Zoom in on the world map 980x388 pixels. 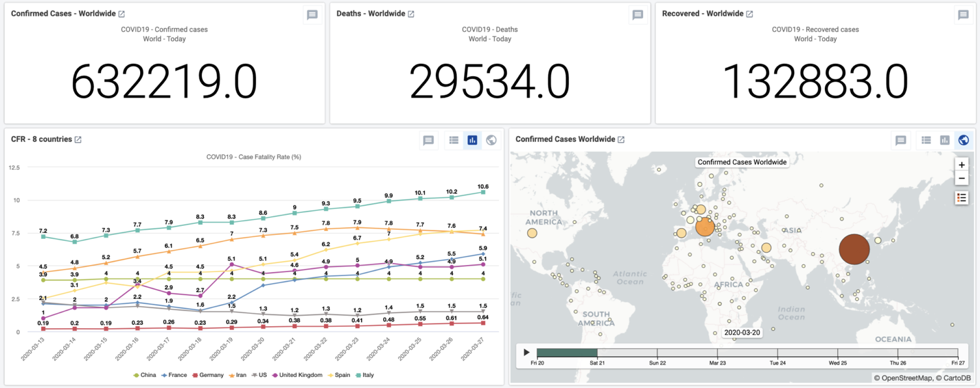click(961, 165)
